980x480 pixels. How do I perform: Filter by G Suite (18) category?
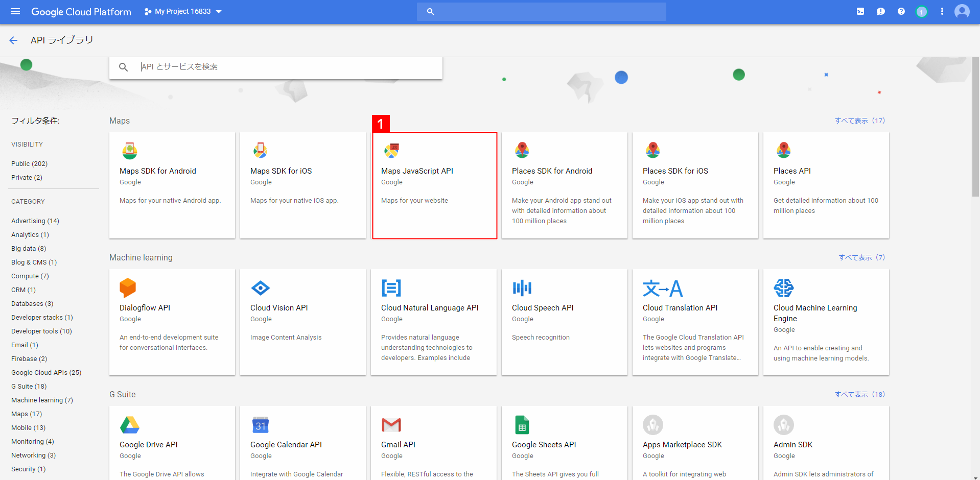pyautogui.click(x=29, y=387)
